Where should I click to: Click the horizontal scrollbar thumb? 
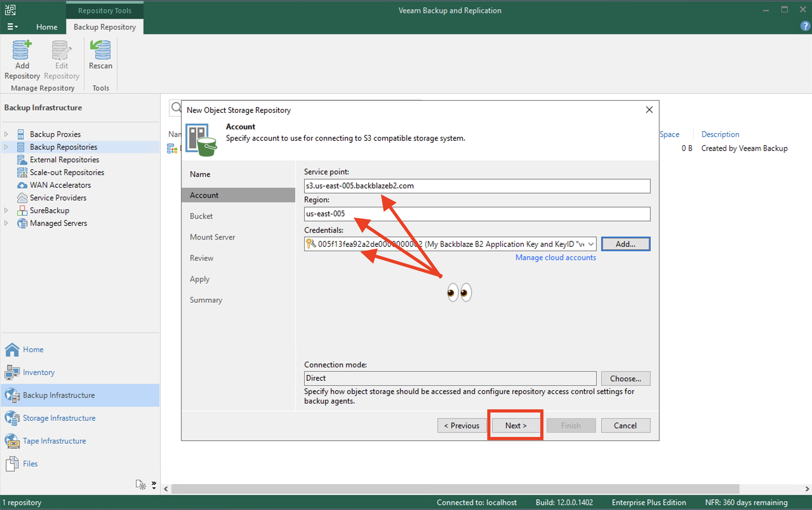(x=456, y=489)
